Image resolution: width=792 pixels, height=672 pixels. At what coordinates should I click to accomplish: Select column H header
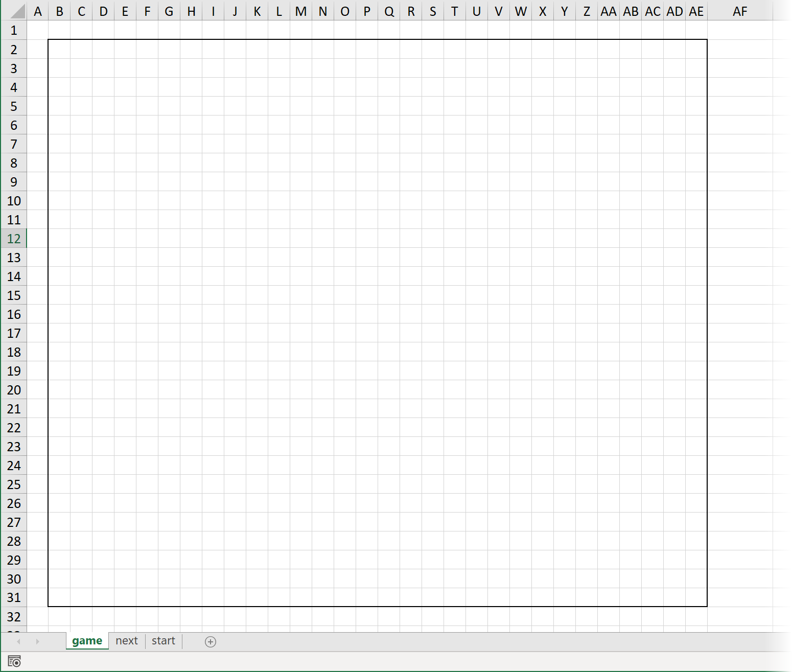192,11
